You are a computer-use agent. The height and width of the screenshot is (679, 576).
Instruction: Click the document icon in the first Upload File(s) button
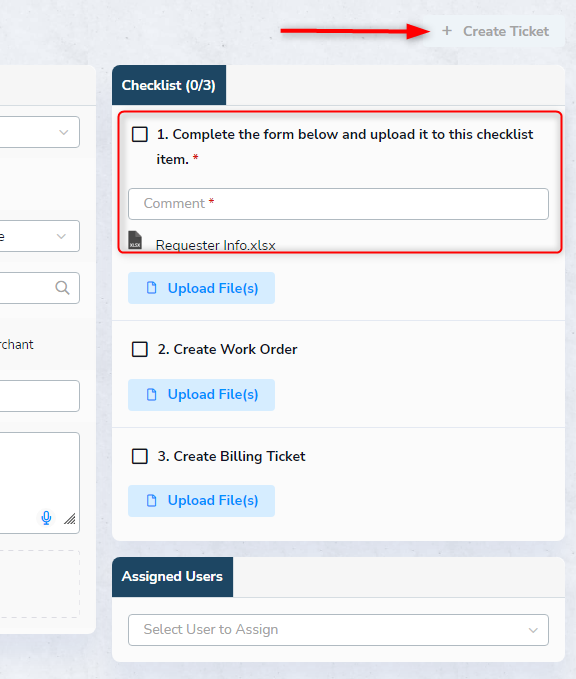coord(152,288)
